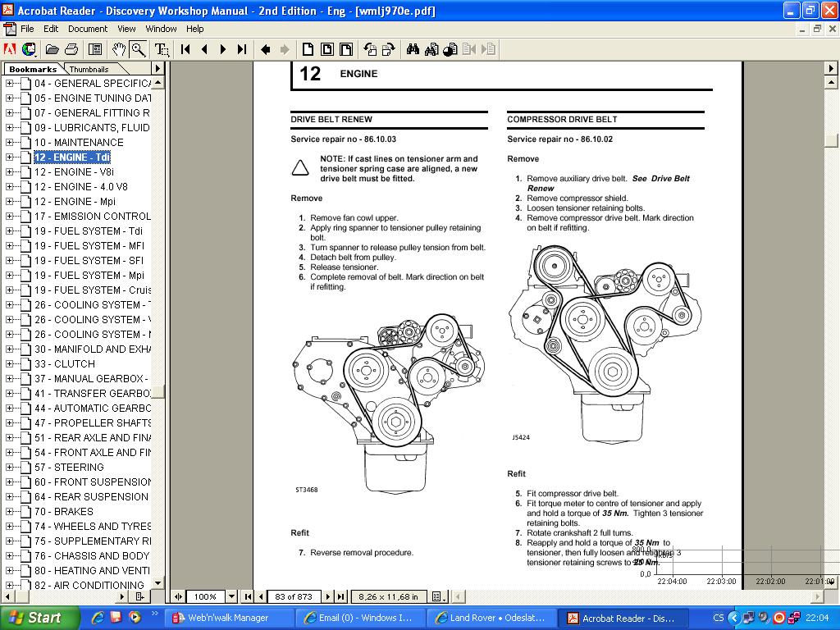The height and width of the screenshot is (630, 840).
Task: Click the Print icon in toolbar
Action: pos(71,49)
